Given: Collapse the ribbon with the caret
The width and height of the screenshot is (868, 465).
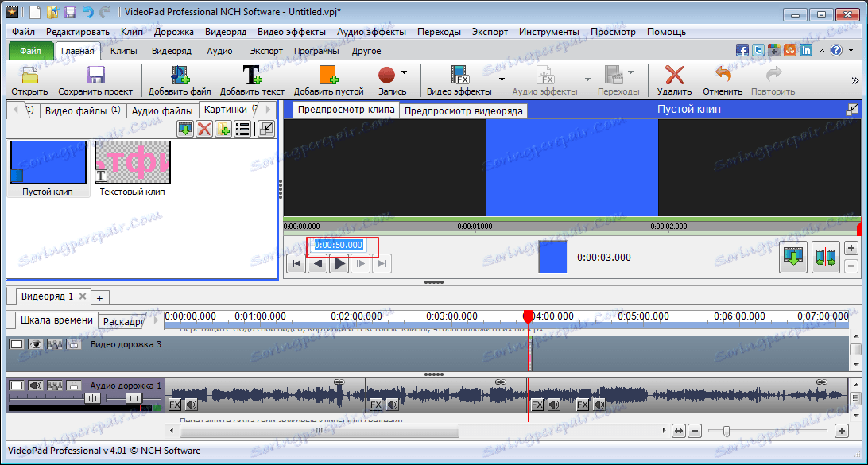Looking at the screenshot, I should click(821, 51).
